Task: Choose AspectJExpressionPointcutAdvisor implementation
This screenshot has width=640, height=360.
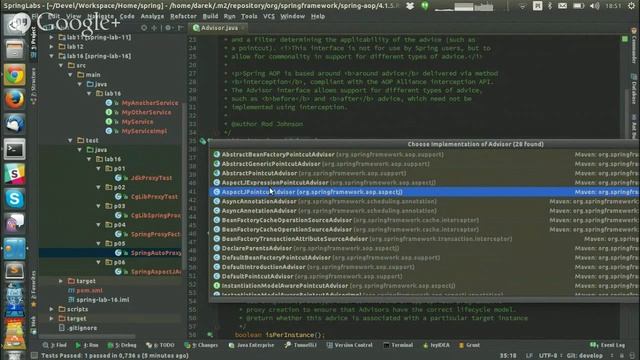Action: point(424,182)
